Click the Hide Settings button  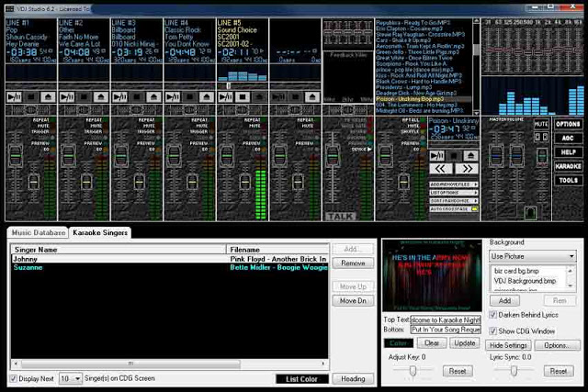click(x=508, y=345)
